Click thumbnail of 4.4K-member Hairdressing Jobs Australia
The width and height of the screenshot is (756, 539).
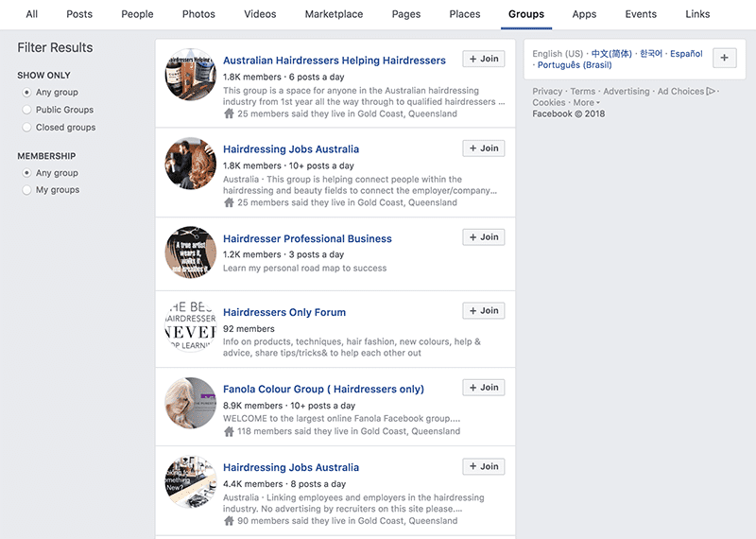point(191,482)
